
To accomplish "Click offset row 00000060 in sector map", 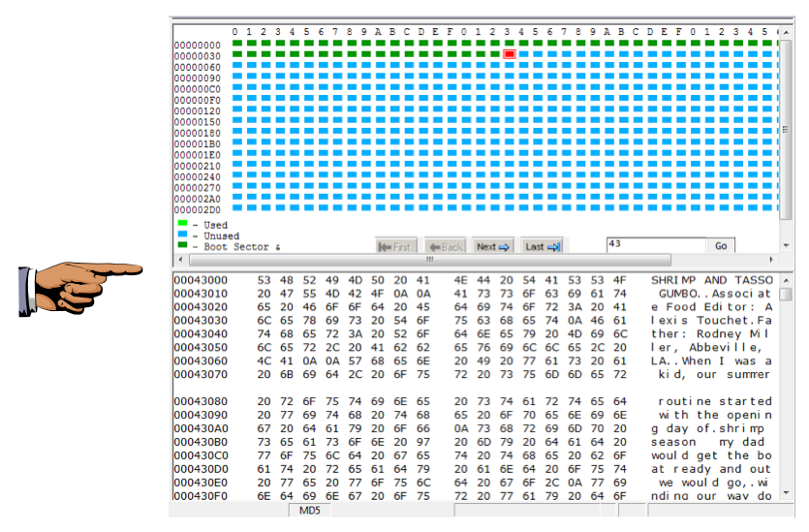I will (197, 68).
